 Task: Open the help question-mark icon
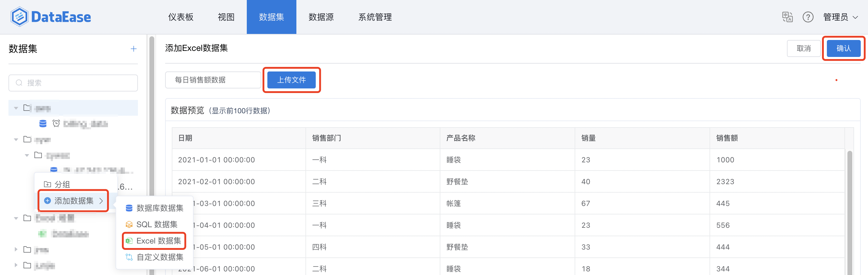pos(808,17)
